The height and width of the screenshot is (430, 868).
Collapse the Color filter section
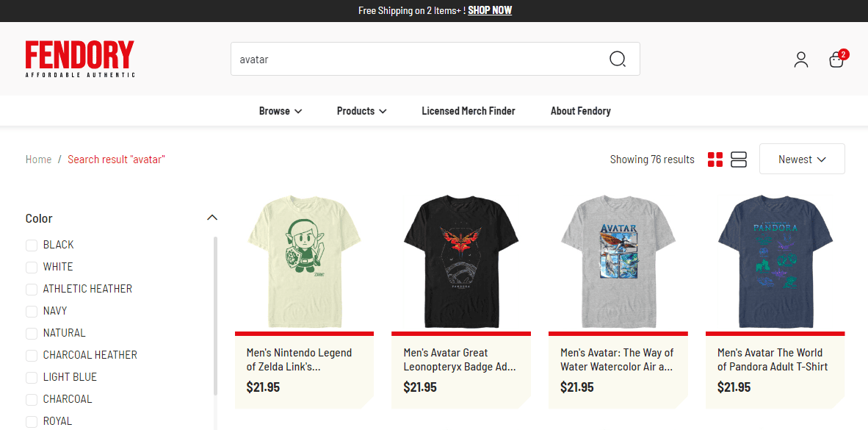[x=212, y=218]
